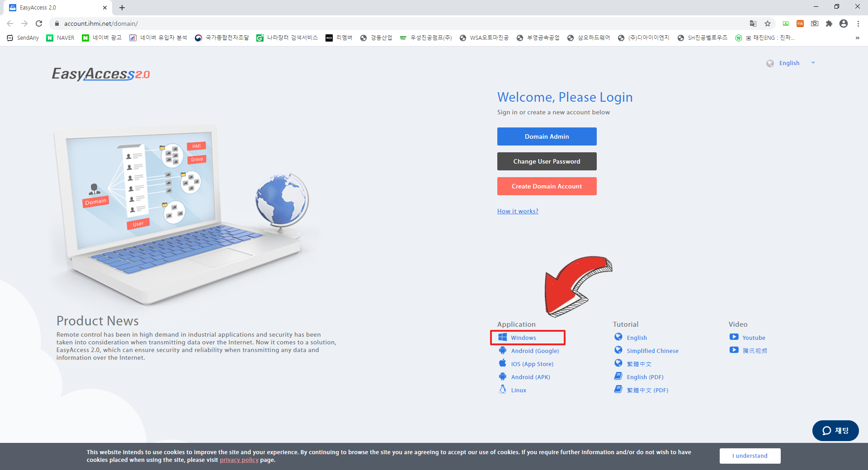Click the Windows application download icon
The height and width of the screenshot is (470, 868).
(502, 338)
